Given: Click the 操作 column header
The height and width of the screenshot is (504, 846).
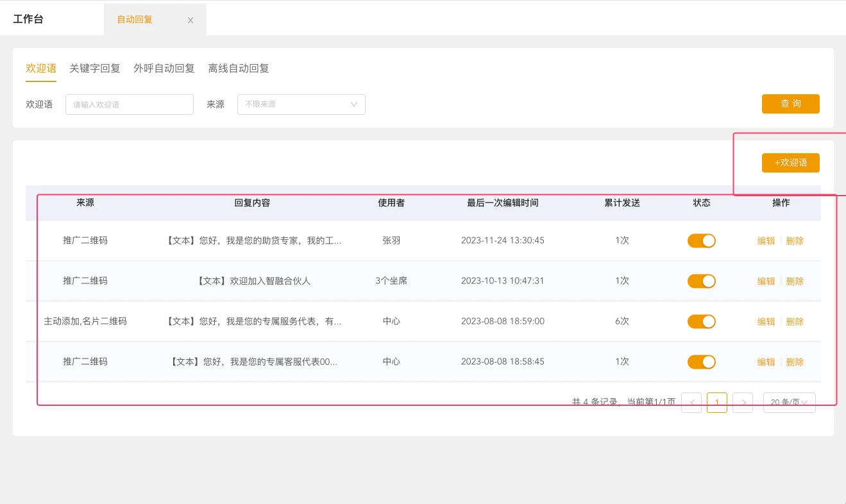Looking at the screenshot, I should 781,203.
